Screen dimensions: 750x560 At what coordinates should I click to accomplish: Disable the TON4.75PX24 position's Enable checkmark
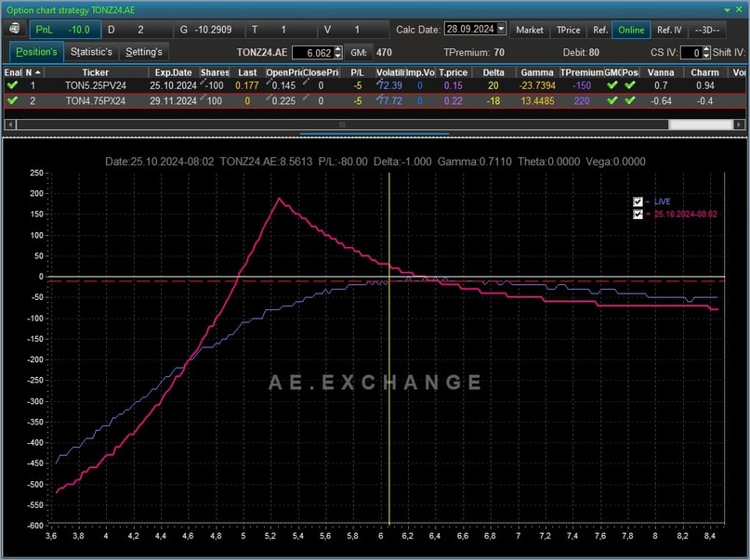point(12,101)
